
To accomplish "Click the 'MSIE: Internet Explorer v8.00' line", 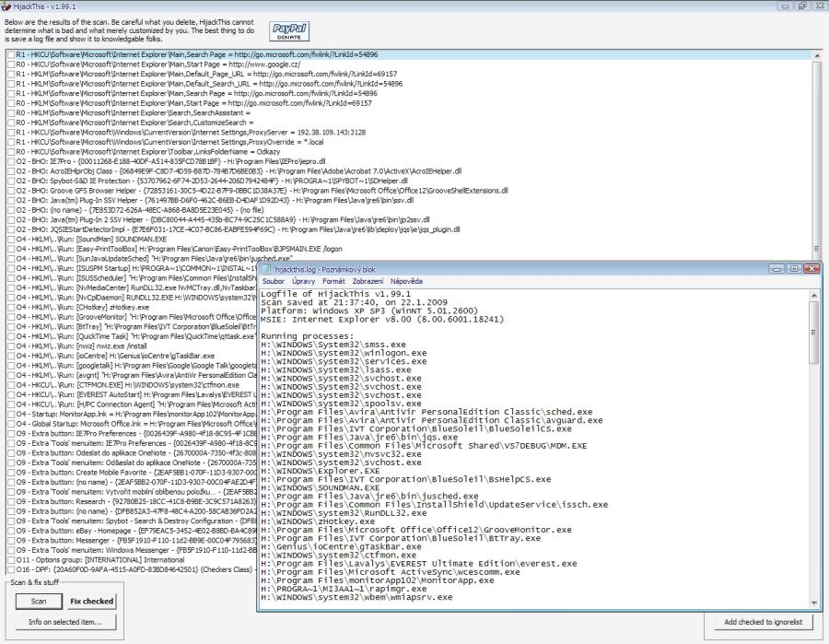I will pos(382,320).
